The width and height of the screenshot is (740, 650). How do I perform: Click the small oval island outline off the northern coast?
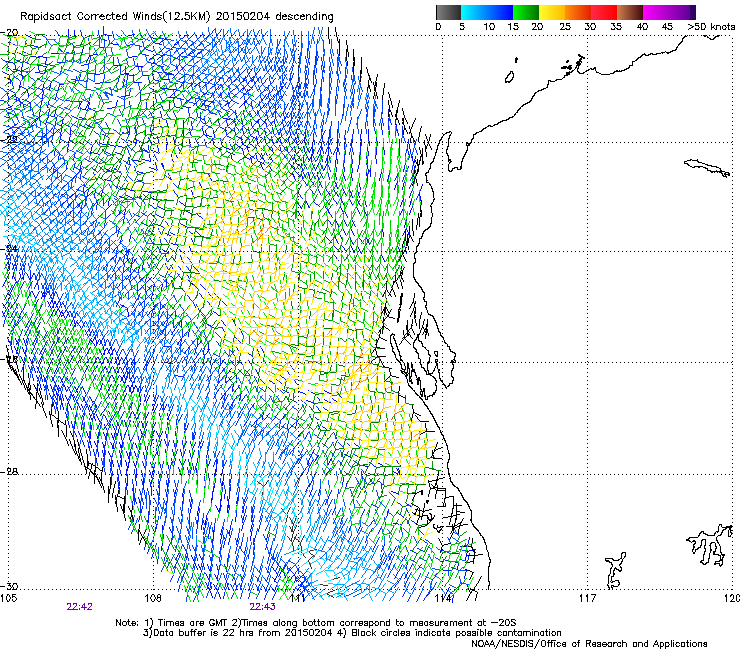[510, 77]
